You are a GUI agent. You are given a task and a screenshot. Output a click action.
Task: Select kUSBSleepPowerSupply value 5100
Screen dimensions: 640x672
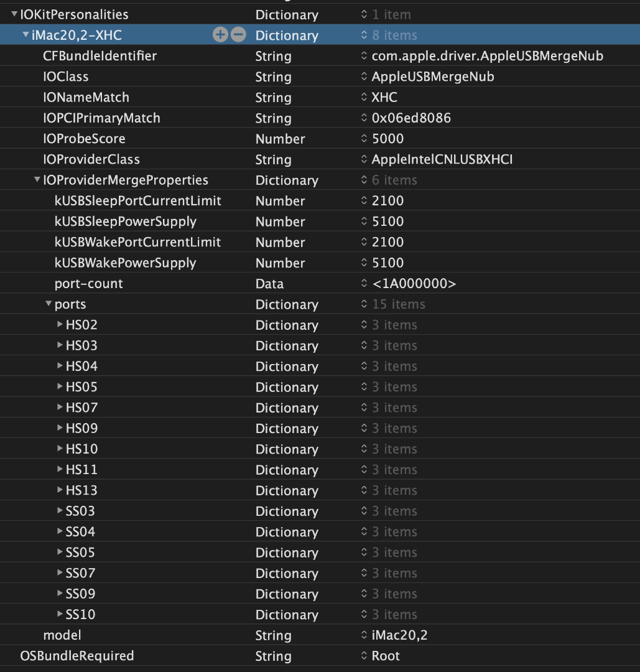387,221
